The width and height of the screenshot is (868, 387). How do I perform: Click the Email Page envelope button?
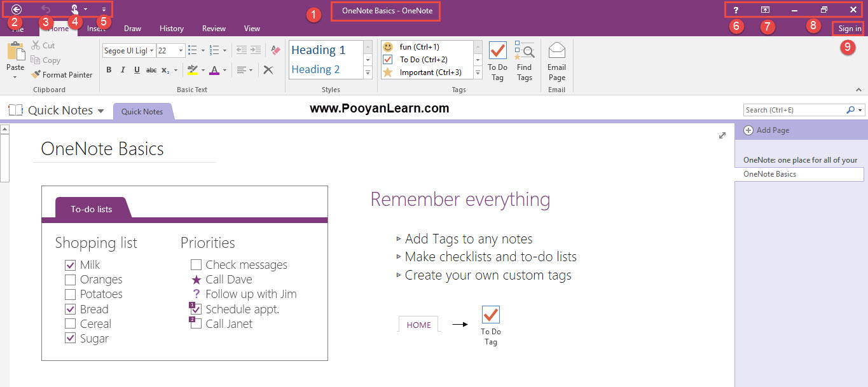tap(556, 62)
